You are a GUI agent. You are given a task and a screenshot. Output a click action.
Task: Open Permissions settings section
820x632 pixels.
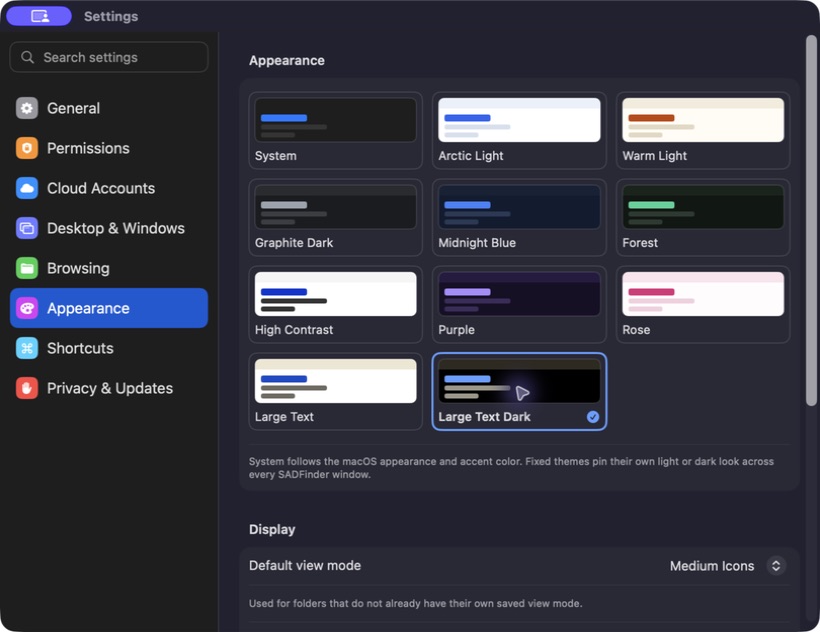[109, 148]
